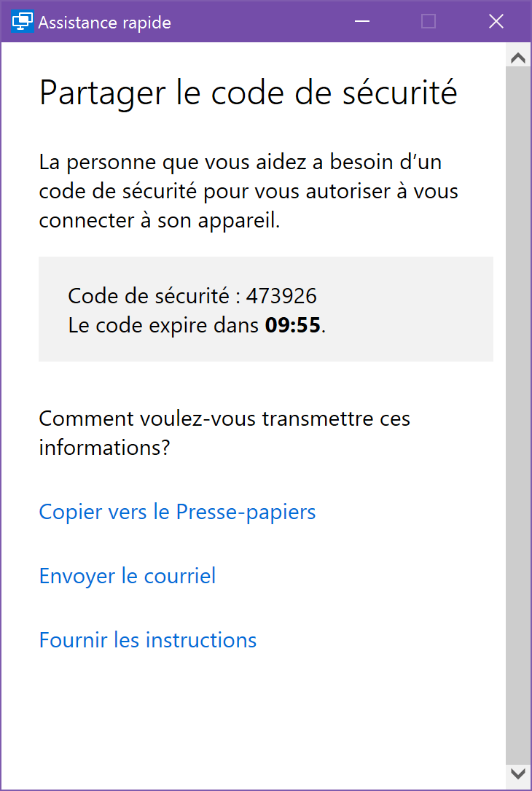The width and height of the screenshot is (532, 791).
Task: Click the vertical scrollbar track
Action: pyautogui.click(x=518, y=408)
